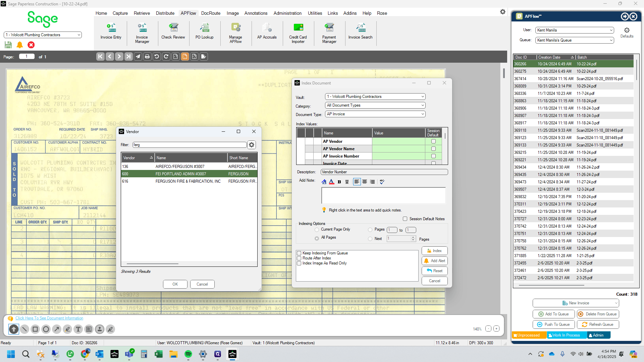This screenshot has width=644, height=362.
Task: Check the AP Vendor Name session default box
Action: [433, 149]
